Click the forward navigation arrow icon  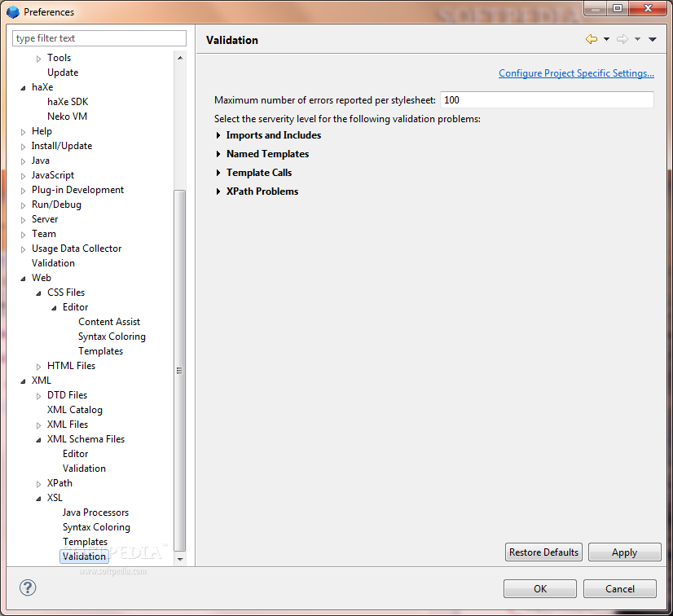[622, 39]
